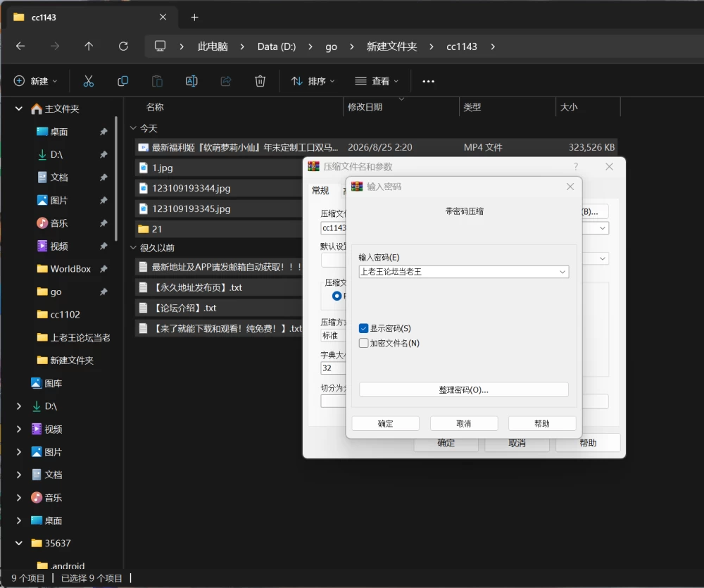The width and height of the screenshot is (704, 588).
Task: Go up one folder level
Action: [89, 46]
